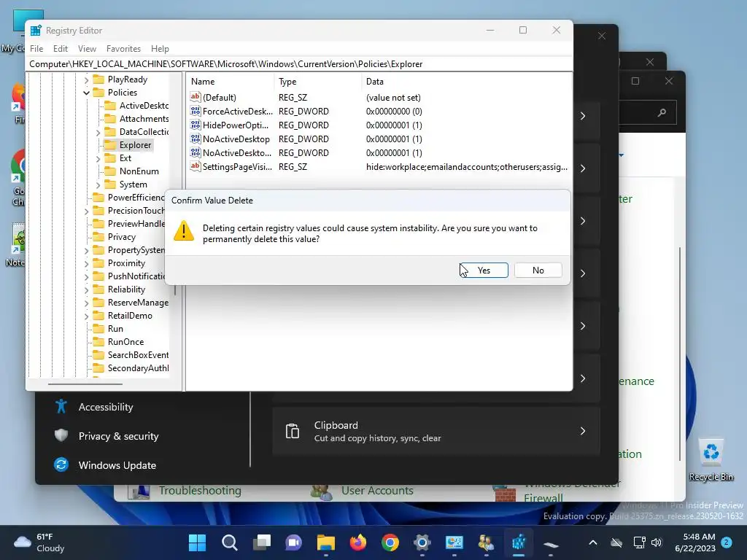The height and width of the screenshot is (560, 747).
Task: Open Task View from taskbar
Action: tap(262, 542)
